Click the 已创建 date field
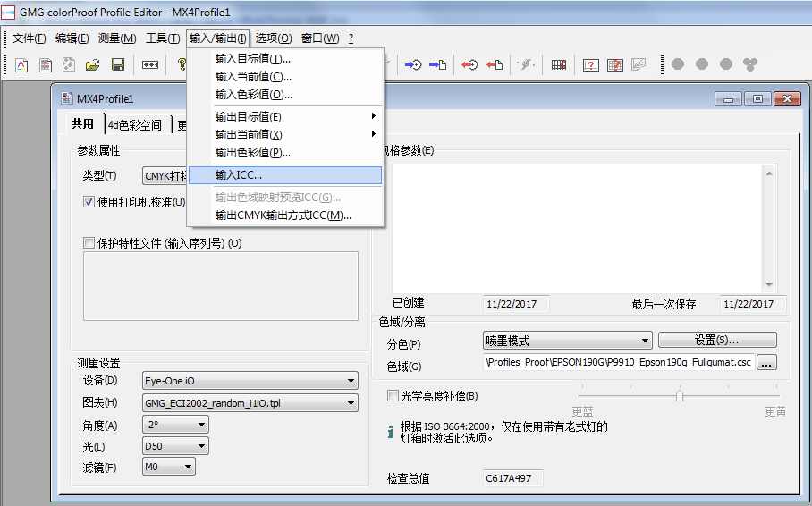 point(516,303)
